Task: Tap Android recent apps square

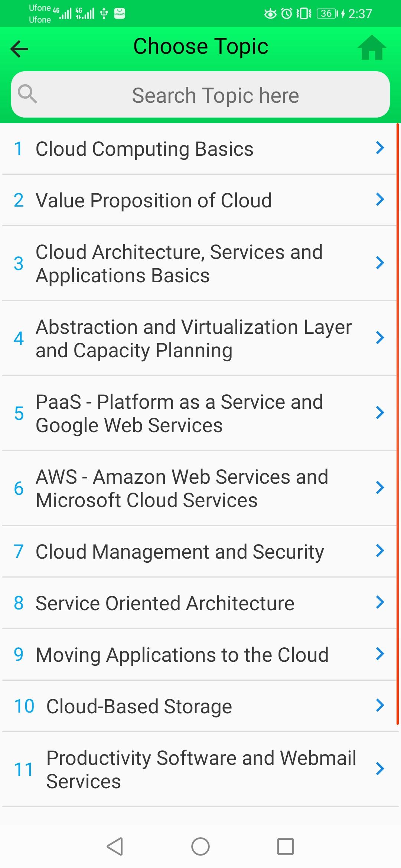Action: (286, 846)
